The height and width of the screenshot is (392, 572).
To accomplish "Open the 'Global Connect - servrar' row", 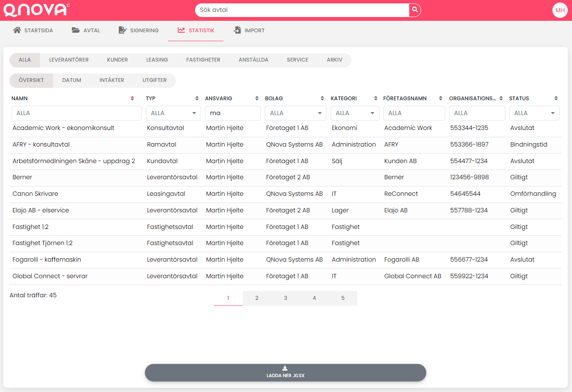I will [x=286, y=276].
